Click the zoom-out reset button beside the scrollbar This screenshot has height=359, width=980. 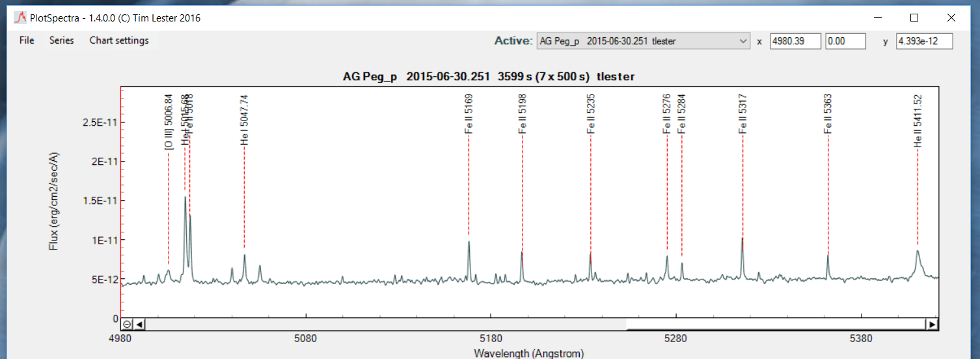point(127,324)
